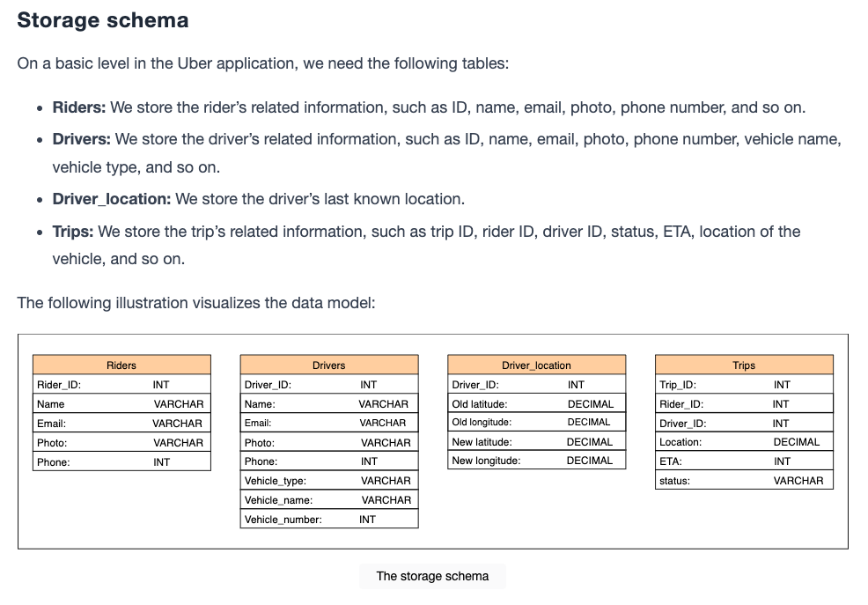Click the Old latitude row
The image size is (868, 605).
(x=536, y=403)
